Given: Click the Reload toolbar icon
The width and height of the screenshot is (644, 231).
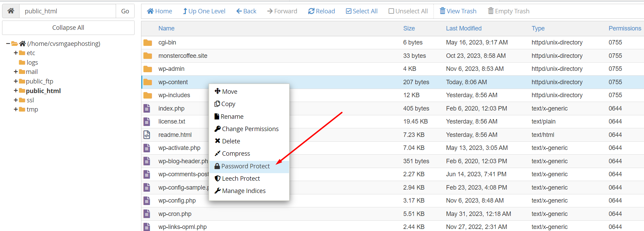Looking at the screenshot, I should click(311, 11).
